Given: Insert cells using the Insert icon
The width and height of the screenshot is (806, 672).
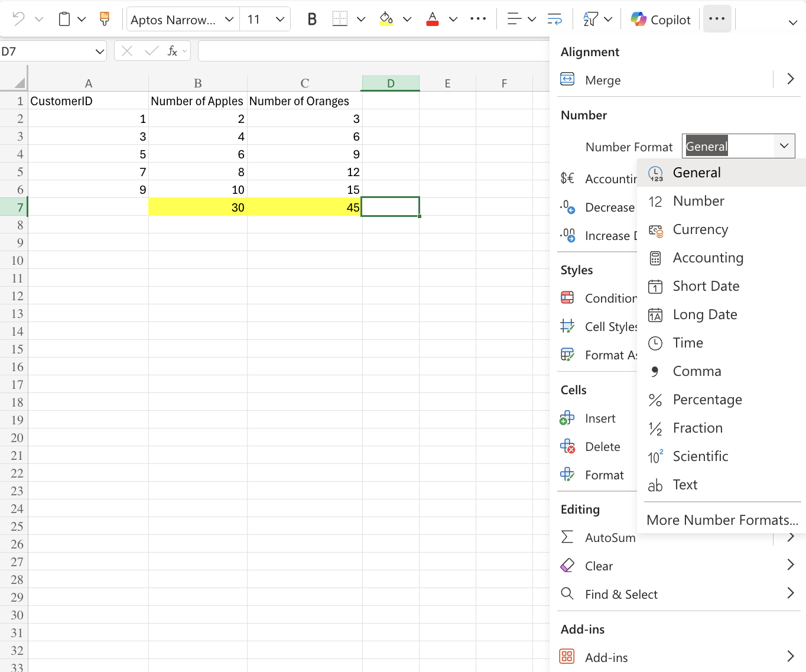Looking at the screenshot, I should coord(567,418).
